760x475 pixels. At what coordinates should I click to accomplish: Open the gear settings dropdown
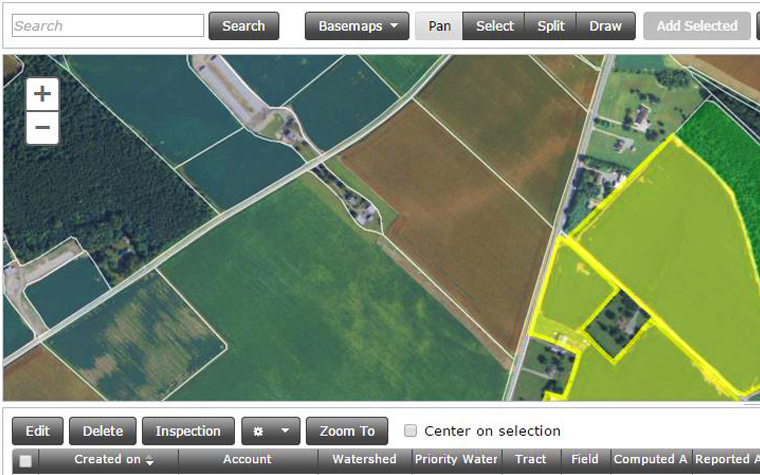pos(270,431)
